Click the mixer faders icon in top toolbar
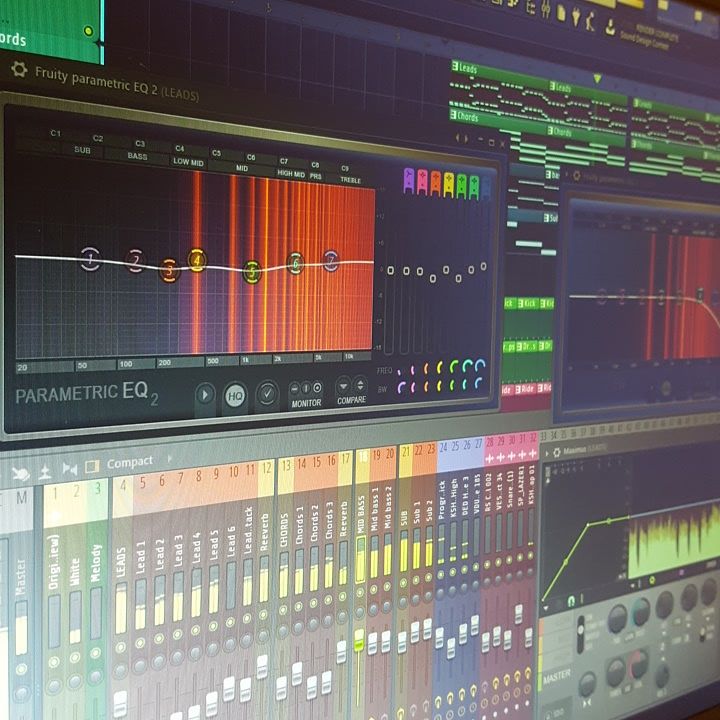This screenshot has height=720, width=720. click(546, 9)
